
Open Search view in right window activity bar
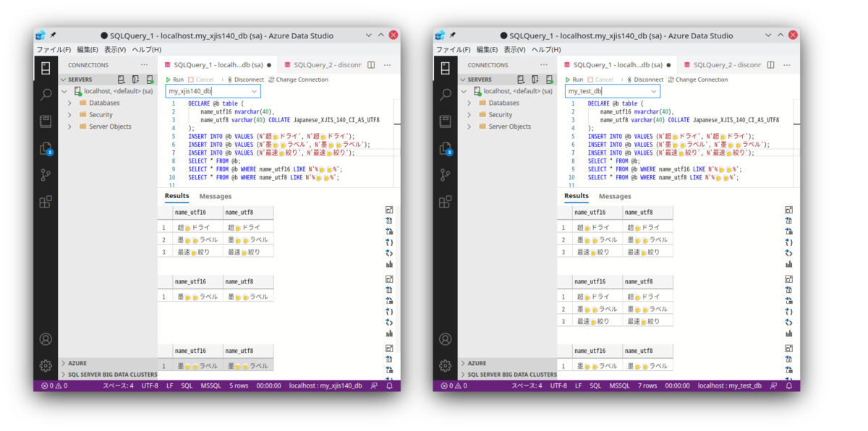[x=446, y=95]
